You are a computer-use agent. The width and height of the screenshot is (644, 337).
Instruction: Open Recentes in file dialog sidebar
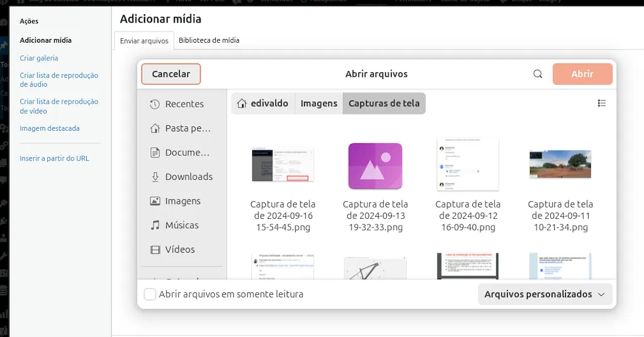coord(184,104)
